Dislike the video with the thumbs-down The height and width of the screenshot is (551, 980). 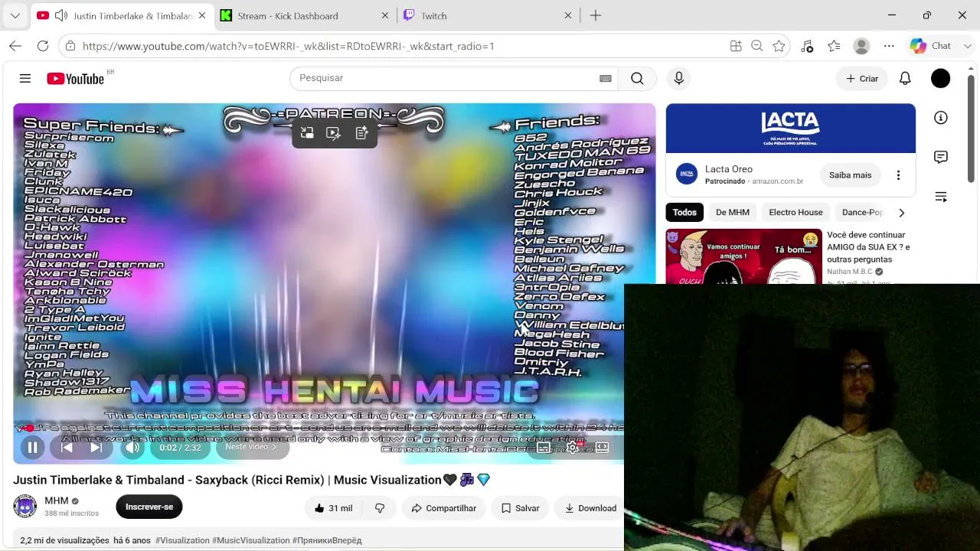380,508
